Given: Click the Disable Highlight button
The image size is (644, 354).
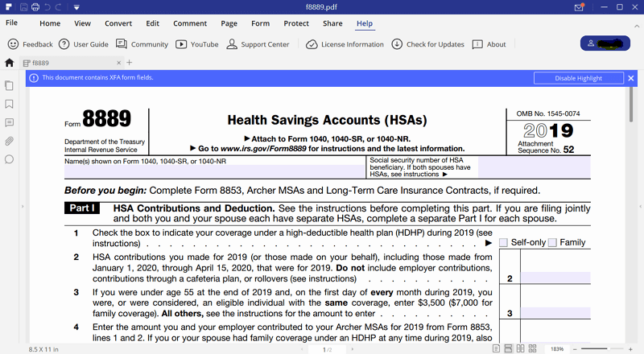Looking at the screenshot, I should 578,78.
